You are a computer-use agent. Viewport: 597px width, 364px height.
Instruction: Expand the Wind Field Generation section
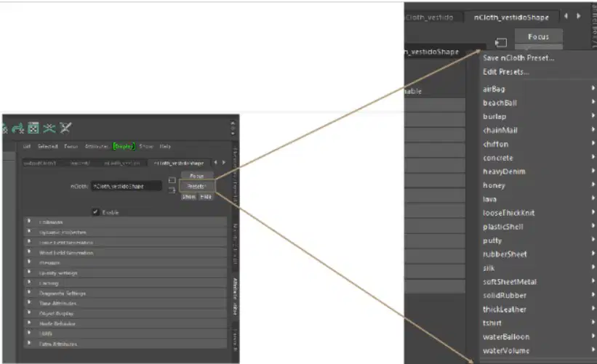pyautogui.click(x=125, y=253)
